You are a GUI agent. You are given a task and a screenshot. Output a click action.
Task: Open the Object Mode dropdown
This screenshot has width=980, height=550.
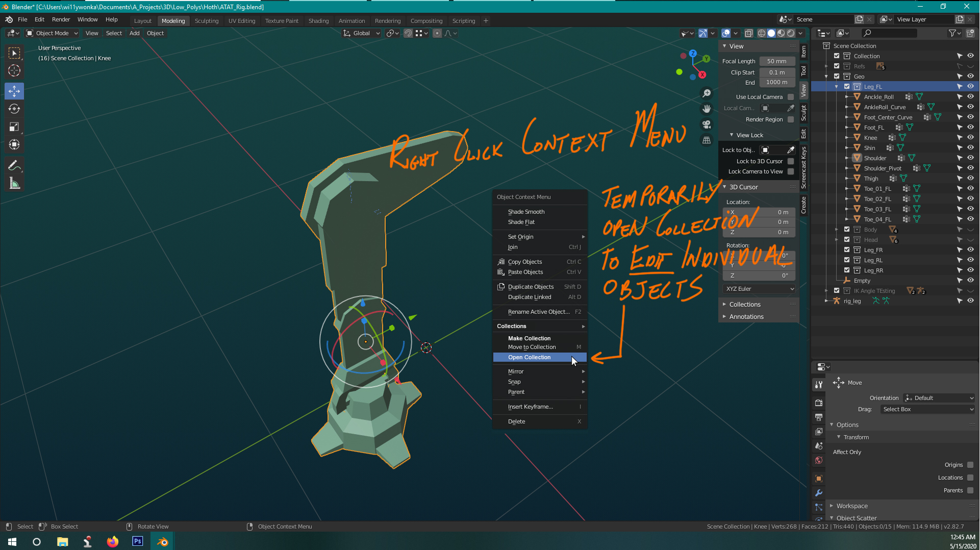click(x=52, y=33)
